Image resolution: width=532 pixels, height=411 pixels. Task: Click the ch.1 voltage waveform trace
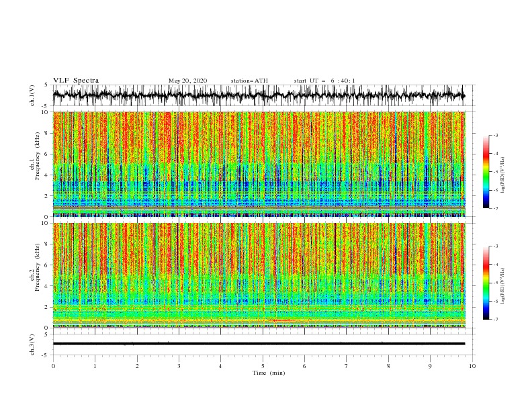[x=259, y=95]
